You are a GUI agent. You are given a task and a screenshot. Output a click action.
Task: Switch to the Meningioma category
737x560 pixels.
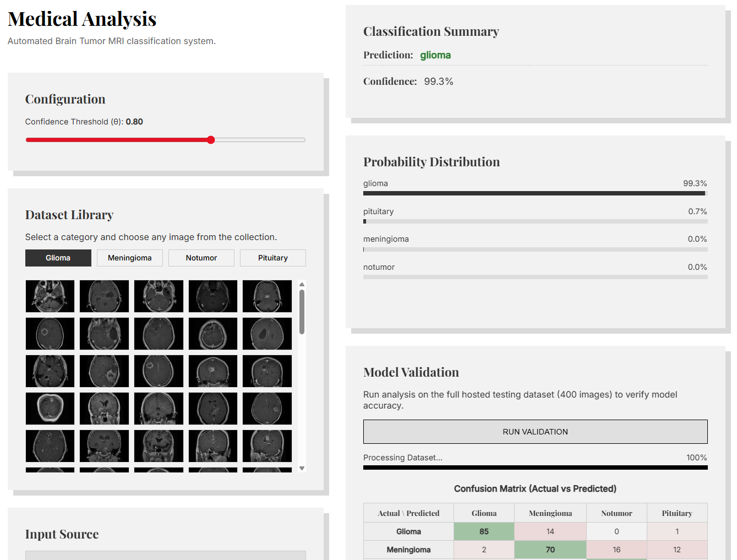pyautogui.click(x=129, y=258)
